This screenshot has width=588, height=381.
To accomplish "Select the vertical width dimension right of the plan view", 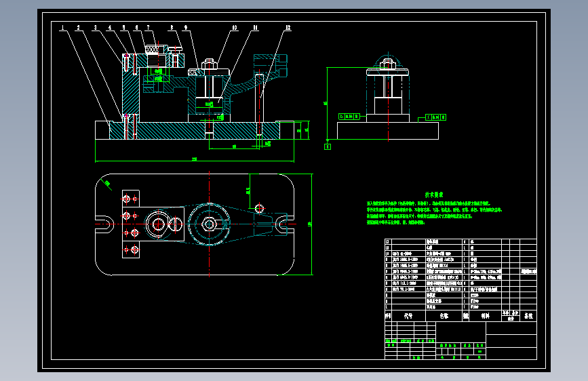I will pos(311,224).
